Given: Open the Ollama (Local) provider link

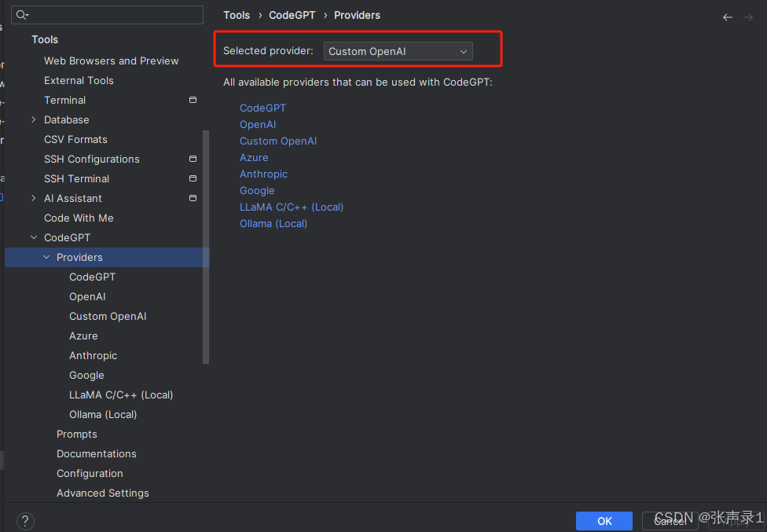Looking at the screenshot, I should pyautogui.click(x=273, y=223).
